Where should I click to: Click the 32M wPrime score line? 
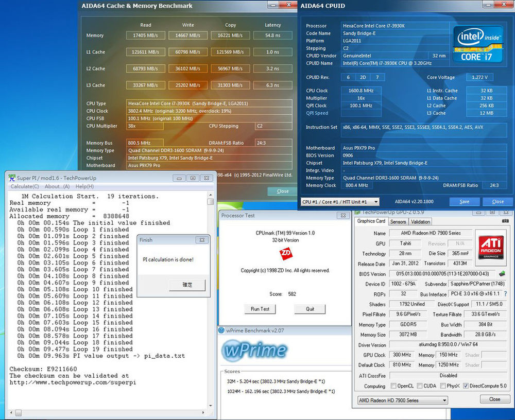click(276, 381)
